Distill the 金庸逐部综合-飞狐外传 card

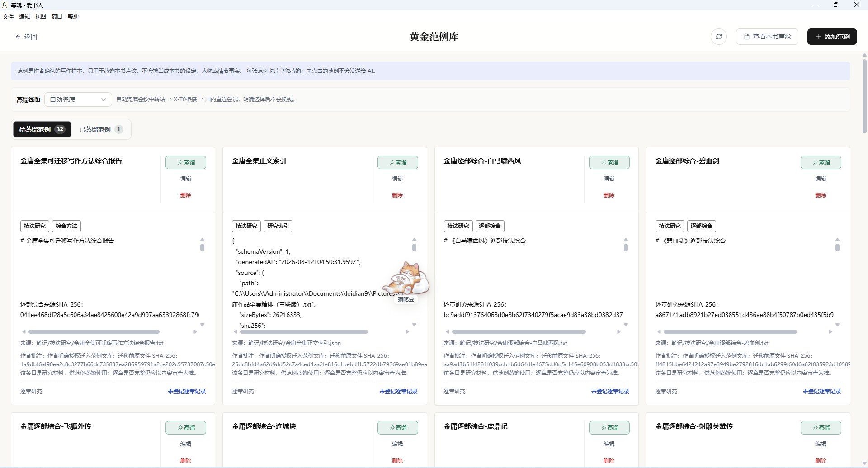click(186, 428)
